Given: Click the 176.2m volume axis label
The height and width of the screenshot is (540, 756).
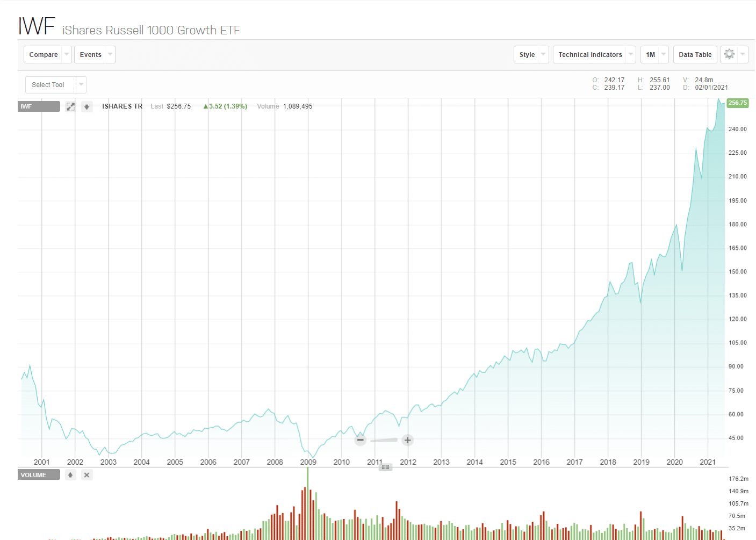Looking at the screenshot, I should coord(738,479).
